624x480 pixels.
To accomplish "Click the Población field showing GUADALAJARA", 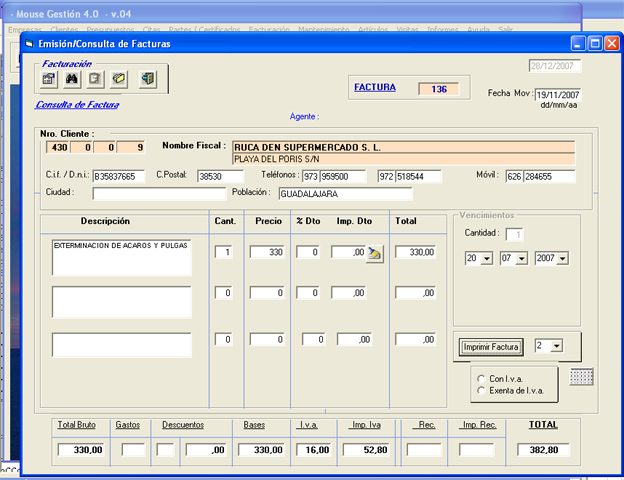I will (344, 194).
